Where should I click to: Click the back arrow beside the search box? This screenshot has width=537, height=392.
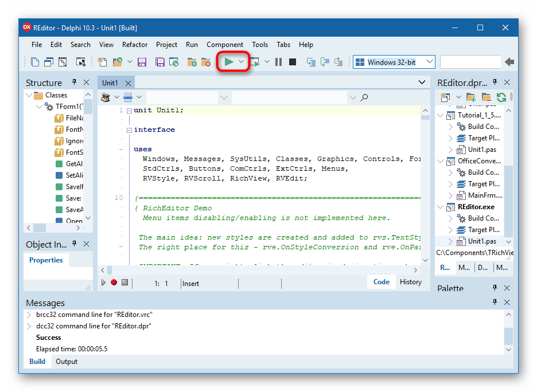pos(509,62)
